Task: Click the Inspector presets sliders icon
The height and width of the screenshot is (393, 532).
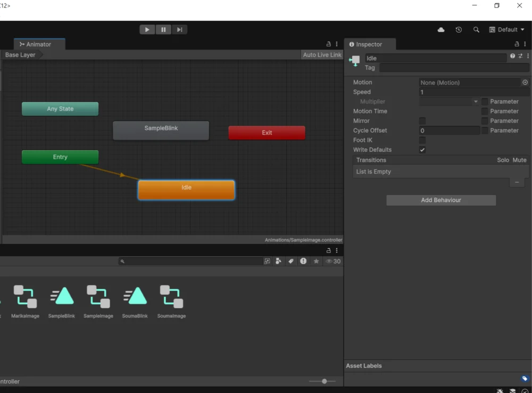Action: [x=520, y=56]
